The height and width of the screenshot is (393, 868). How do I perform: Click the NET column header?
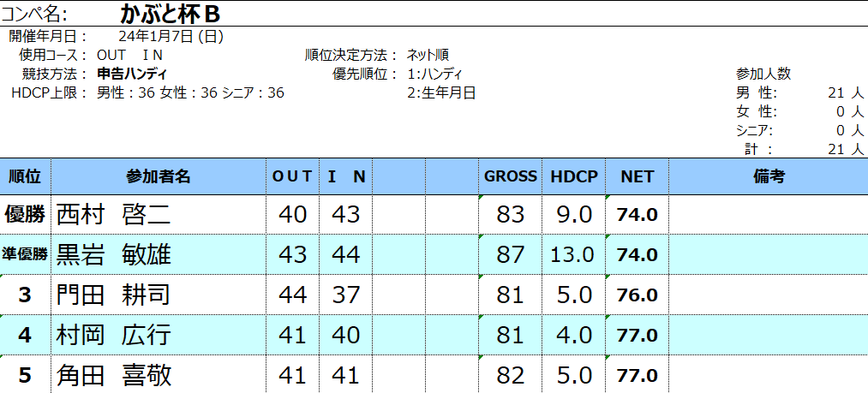click(x=638, y=176)
